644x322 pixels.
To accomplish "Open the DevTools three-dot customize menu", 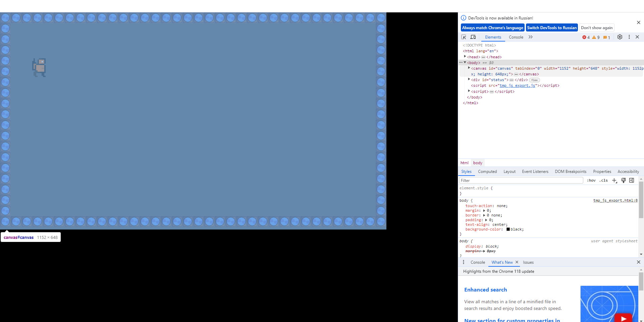I will coord(629,37).
